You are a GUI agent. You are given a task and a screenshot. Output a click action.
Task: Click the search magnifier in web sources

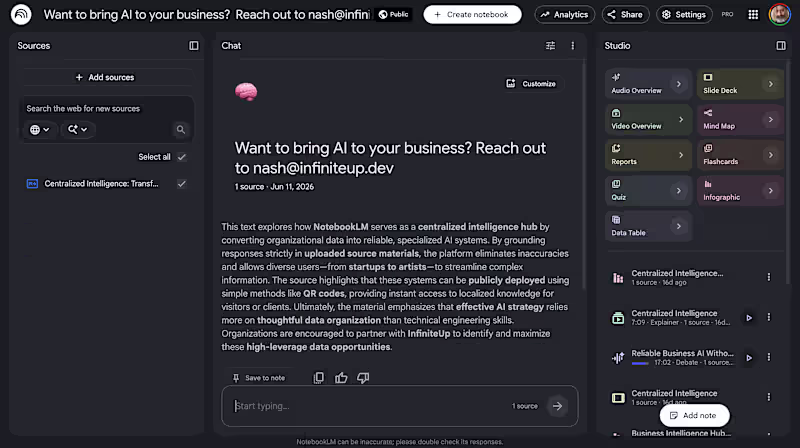(x=181, y=130)
